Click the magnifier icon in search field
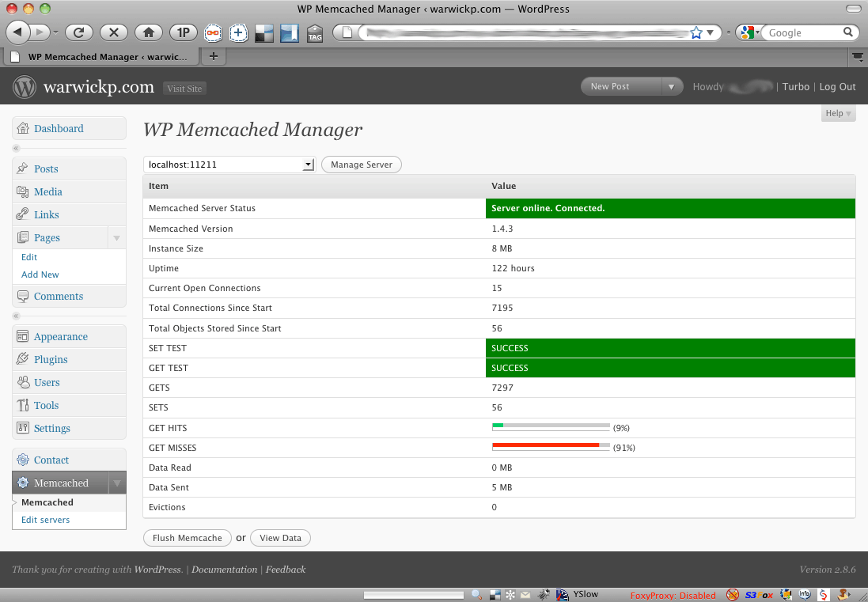The width and height of the screenshot is (868, 602). (847, 32)
